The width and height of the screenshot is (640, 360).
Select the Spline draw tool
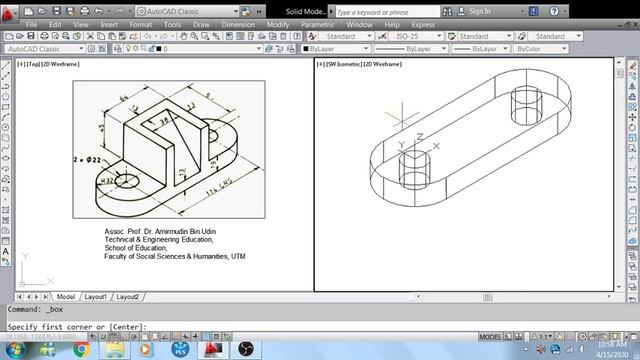click(x=6, y=148)
